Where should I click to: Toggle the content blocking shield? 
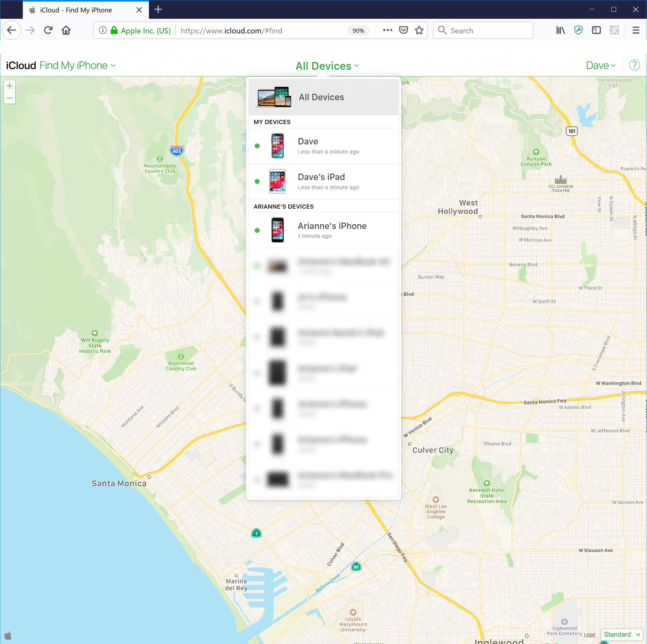click(x=578, y=30)
